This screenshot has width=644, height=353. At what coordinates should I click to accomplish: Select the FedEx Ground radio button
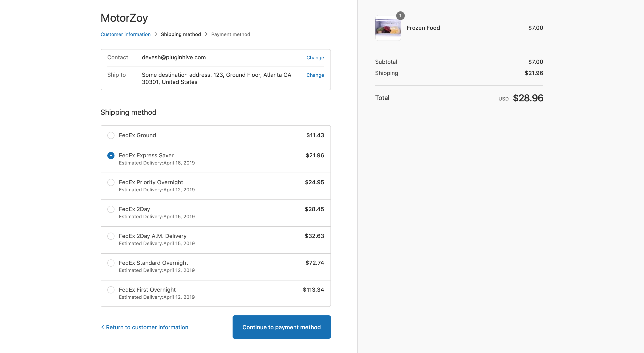(x=111, y=135)
